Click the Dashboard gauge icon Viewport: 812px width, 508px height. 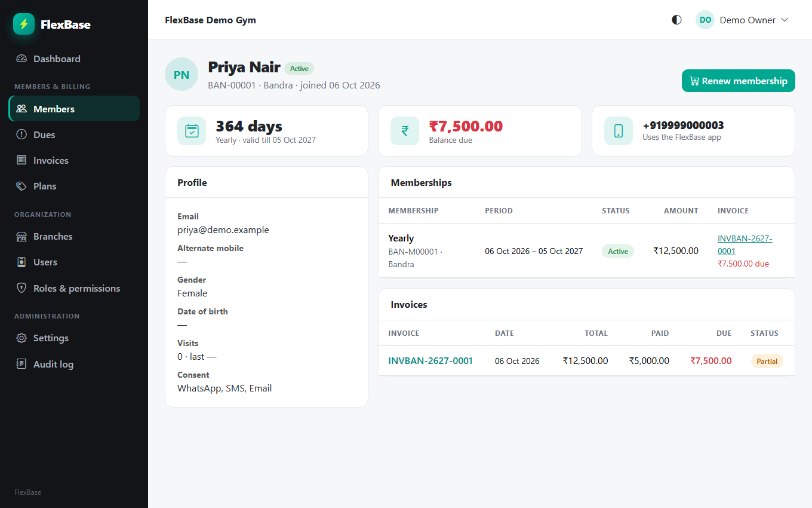pos(21,59)
